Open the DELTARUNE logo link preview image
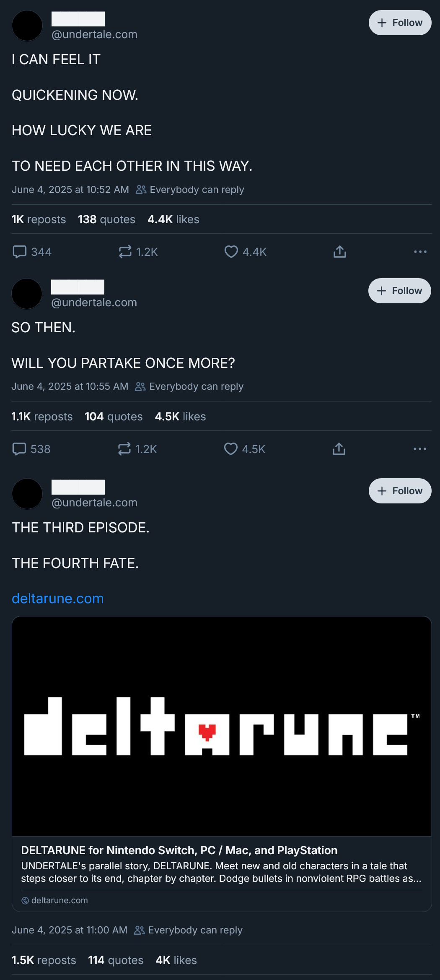Screen dimensions: 440x980 (x=222, y=726)
